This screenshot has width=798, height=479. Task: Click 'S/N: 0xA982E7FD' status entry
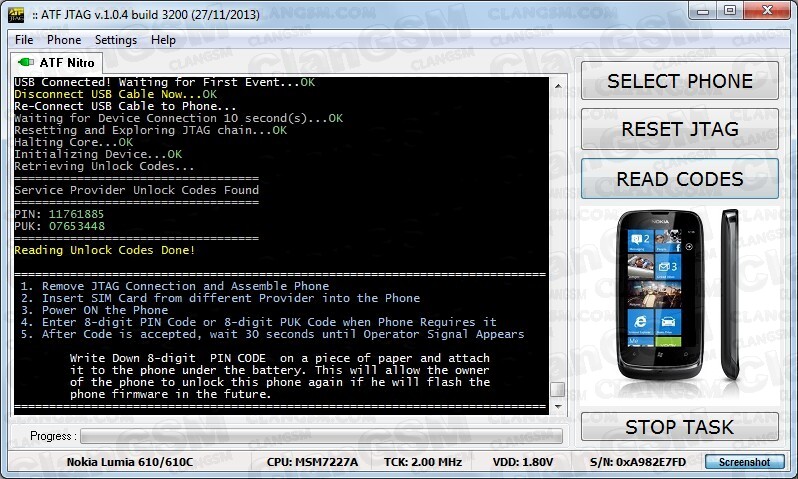[638, 462]
